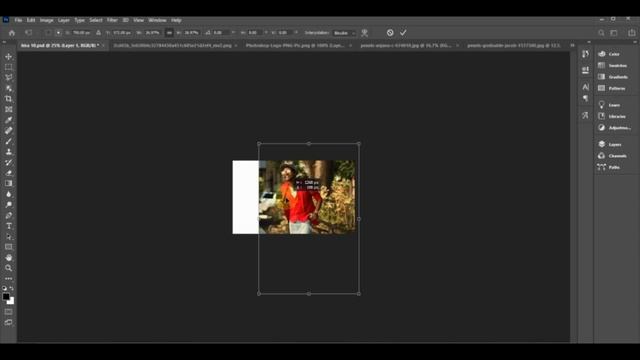Toggle reference point checkbox
The image size is (640, 360).
point(48,33)
